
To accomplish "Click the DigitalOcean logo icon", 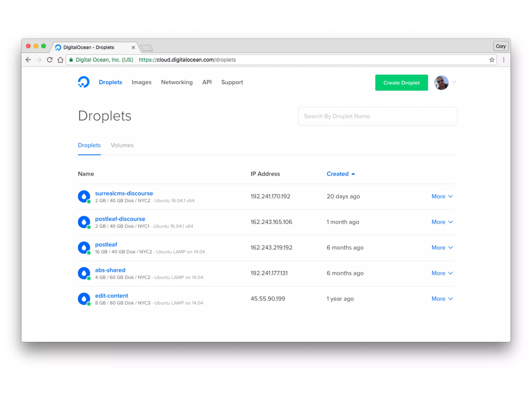I will (84, 82).
